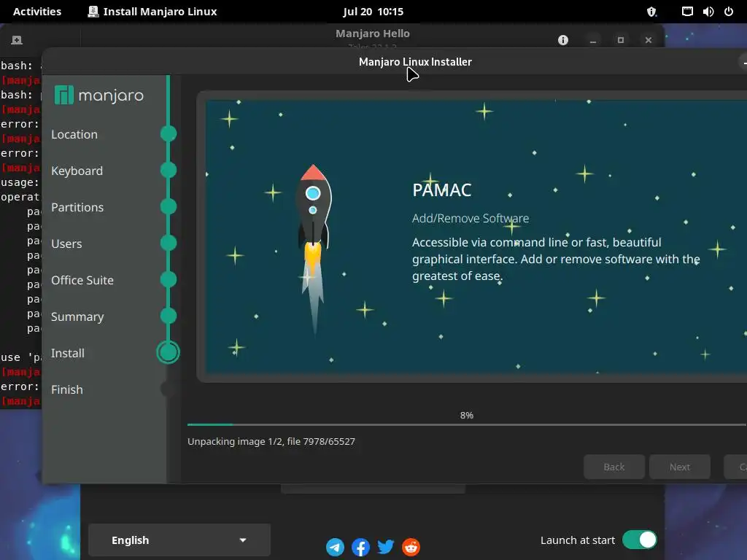Click the installation progress bar
This screenshot has height=560, width=747.
click(467, 424)
